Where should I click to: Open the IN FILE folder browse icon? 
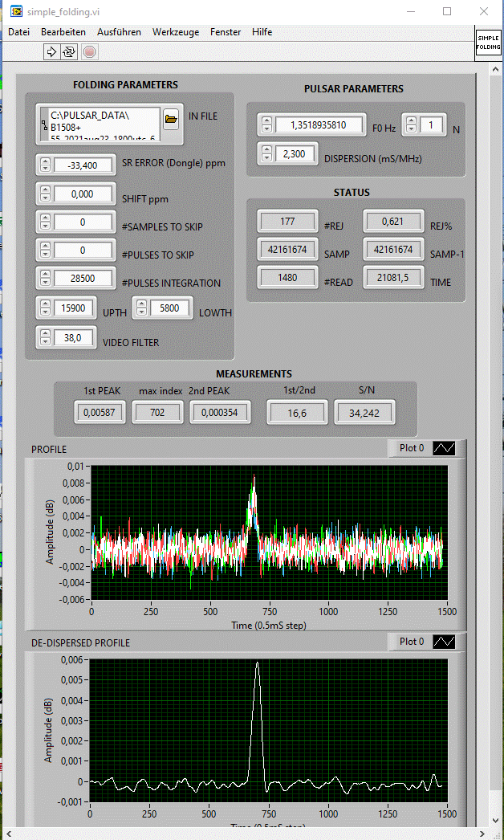coord(170,120)
